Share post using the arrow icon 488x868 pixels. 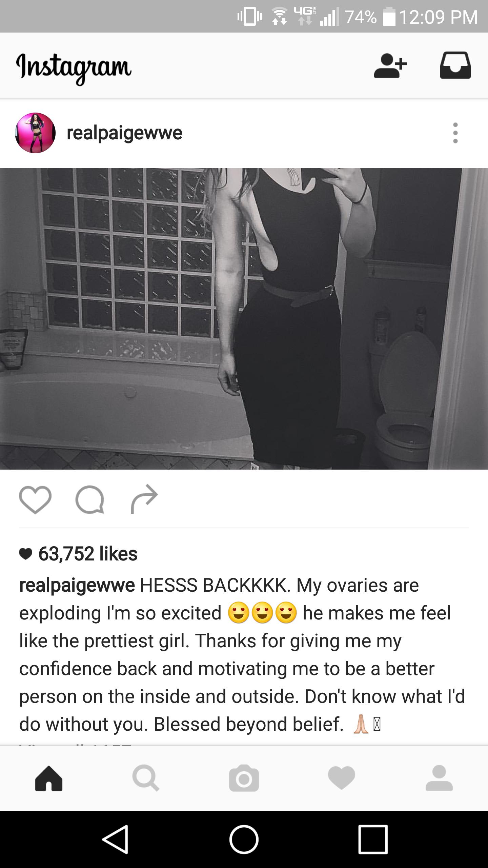144,499
